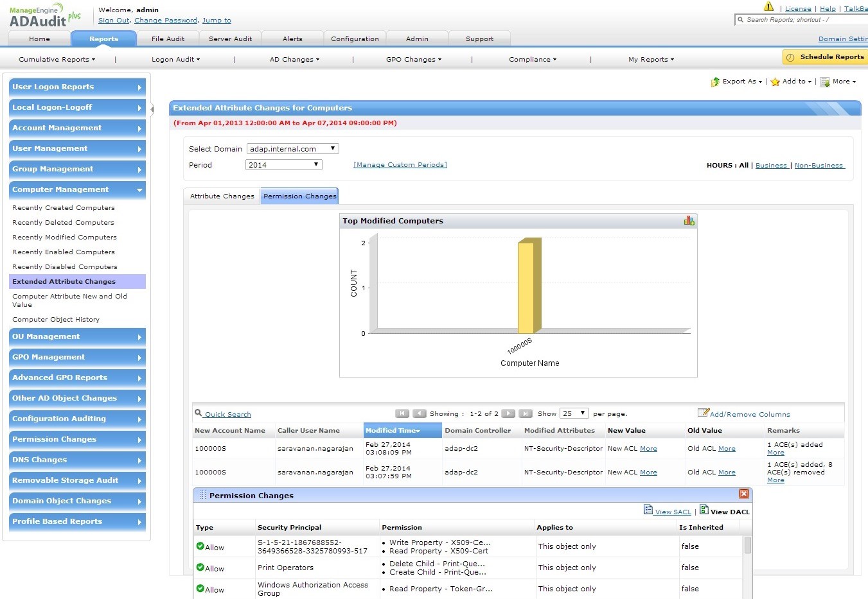Collapse the left sidebar using splitter arrow
The width and height of the screenshot is (868, 599).
click(152, 109)
